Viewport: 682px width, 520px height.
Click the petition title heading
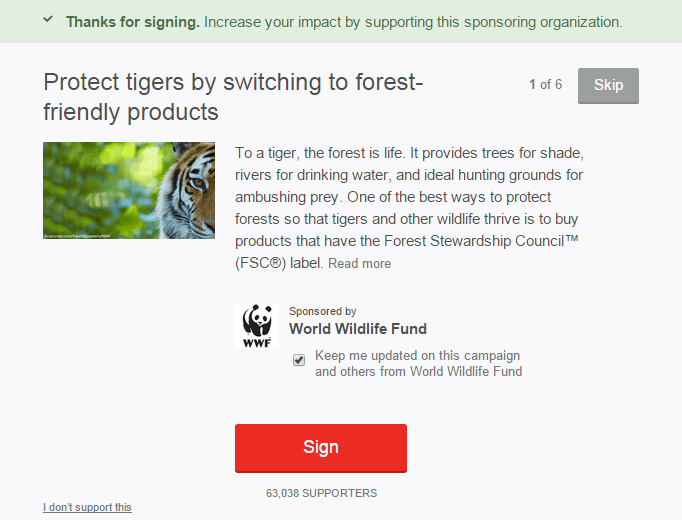(x=233, y=97)
